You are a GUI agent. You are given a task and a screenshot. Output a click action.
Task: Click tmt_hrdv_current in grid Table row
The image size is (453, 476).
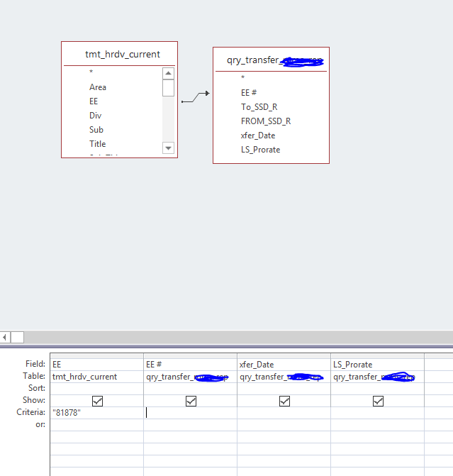[x=97, y=377]
